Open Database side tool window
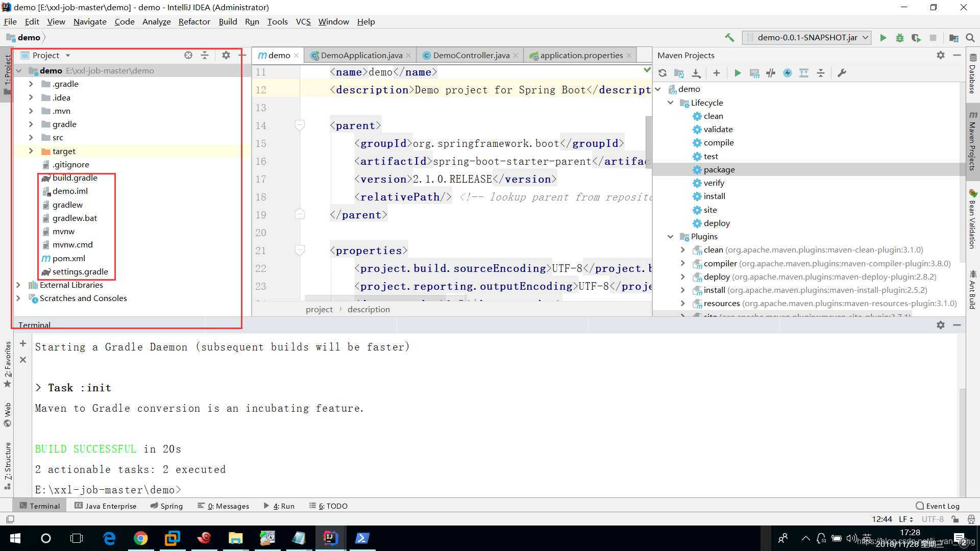The height and width of the screenshot is (551, 980). (x=973, y=74)
